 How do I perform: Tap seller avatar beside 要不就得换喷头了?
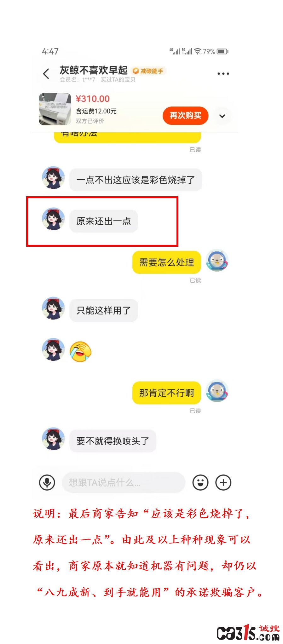pyautogui.click(x=53, y=439)
